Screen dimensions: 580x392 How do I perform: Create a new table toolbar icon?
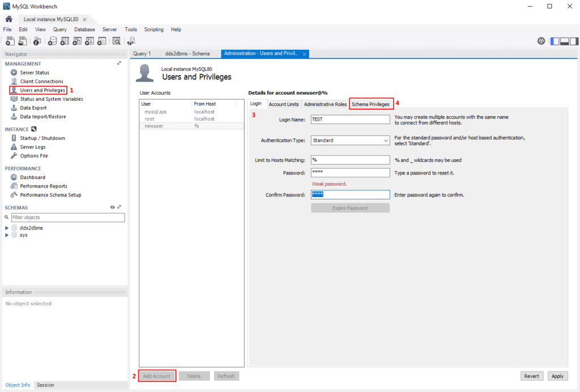[65, 41]
